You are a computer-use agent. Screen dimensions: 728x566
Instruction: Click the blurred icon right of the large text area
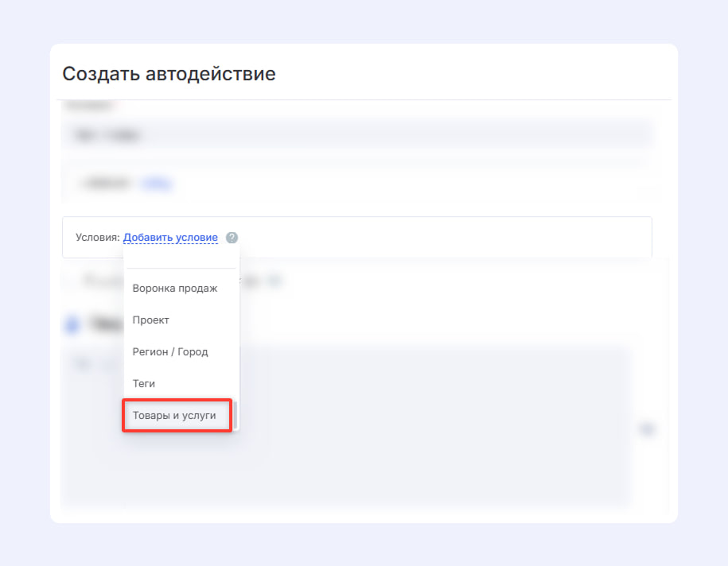[647, 429]
